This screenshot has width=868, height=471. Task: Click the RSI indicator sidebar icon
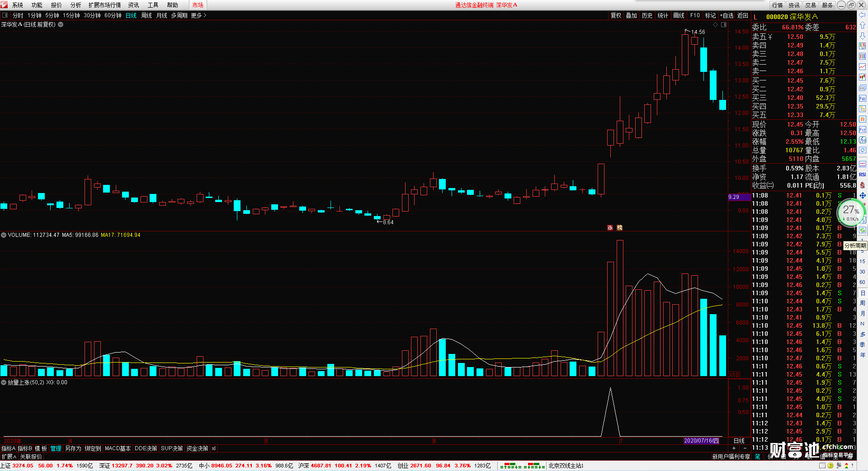point(863,174)
